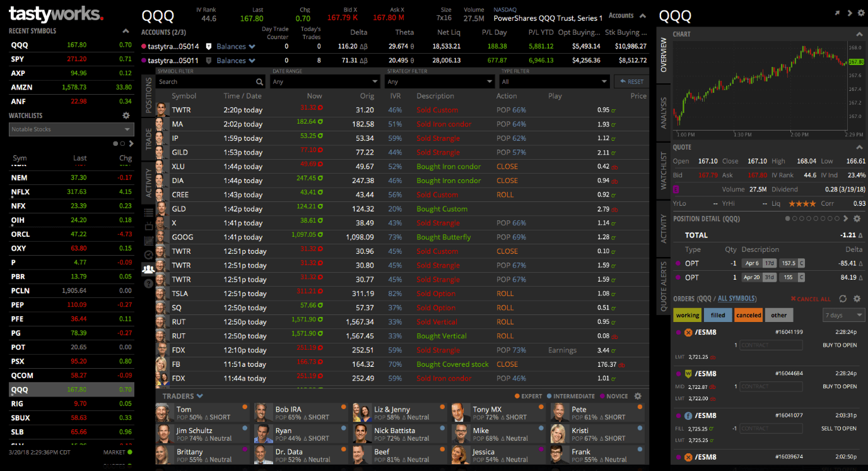Open the Type Filter dropdown

554,82
